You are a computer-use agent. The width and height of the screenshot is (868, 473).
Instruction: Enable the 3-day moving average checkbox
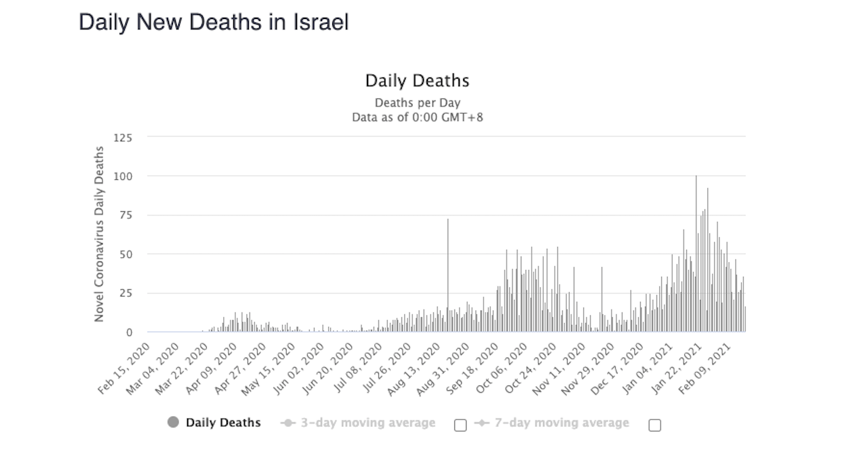point(460,425)
